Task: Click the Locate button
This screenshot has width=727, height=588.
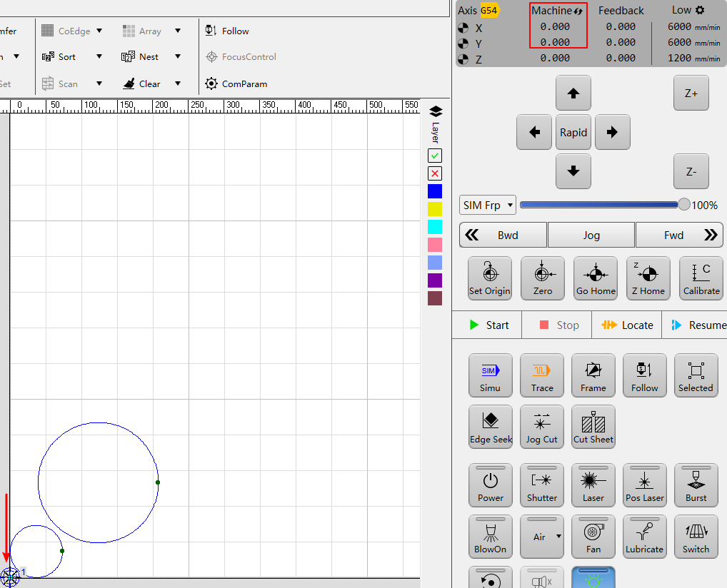Action: click(x=627, y=325)
